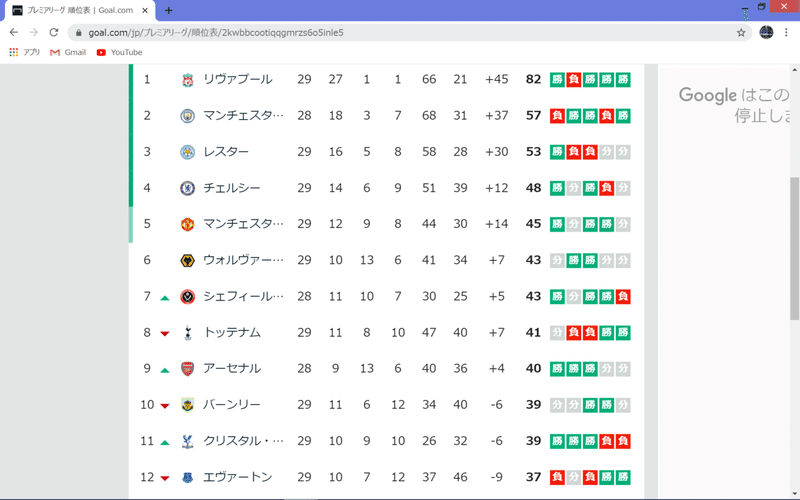This screenshot has width=800, height=500.
Task: Click the Arsenal club crest icon
Action: 187,369
